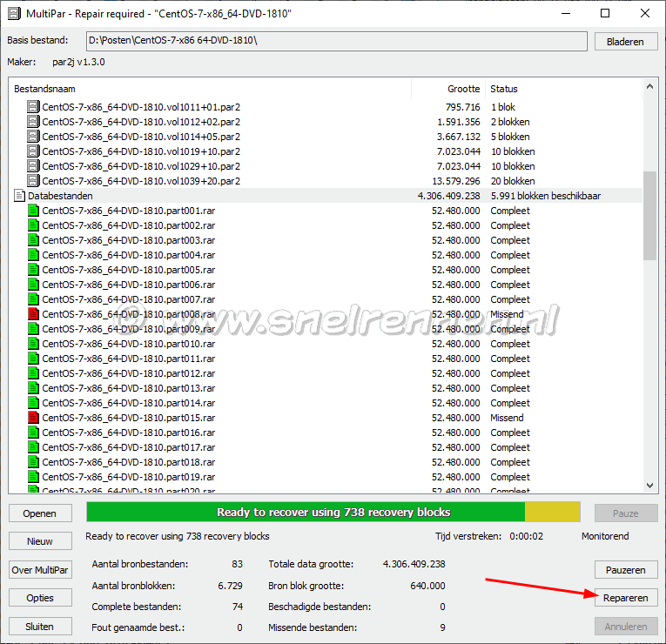Click the Monitorend status label
The height and width of the screenshot is (644, 666).
point(605,536)
